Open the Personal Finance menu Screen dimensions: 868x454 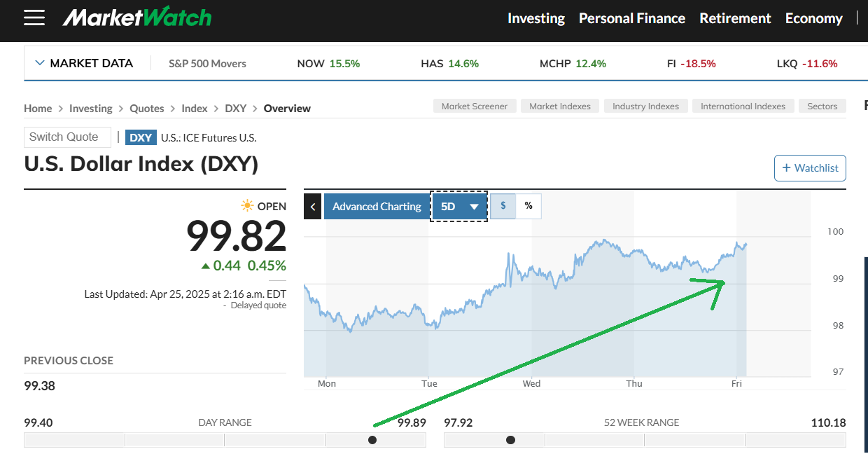[x=631, y=18]
